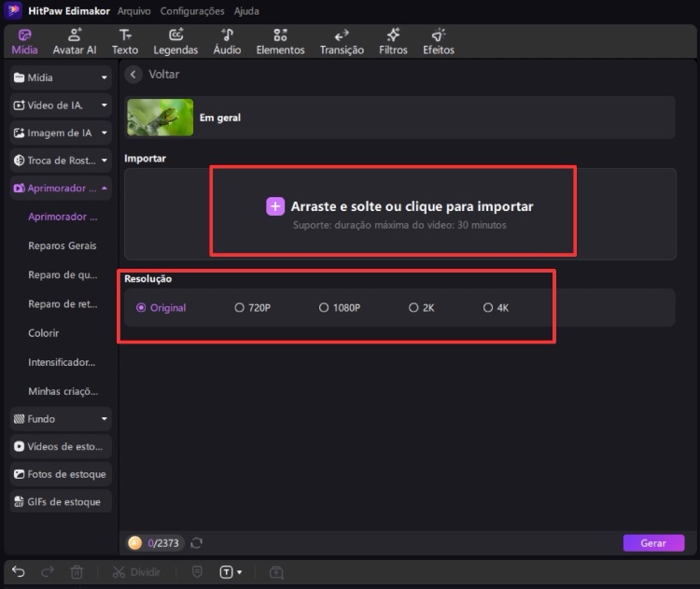Choose the 1080P resolution radio button
The height and width of the screenshot is (589, 700).
tap(324, 307)
